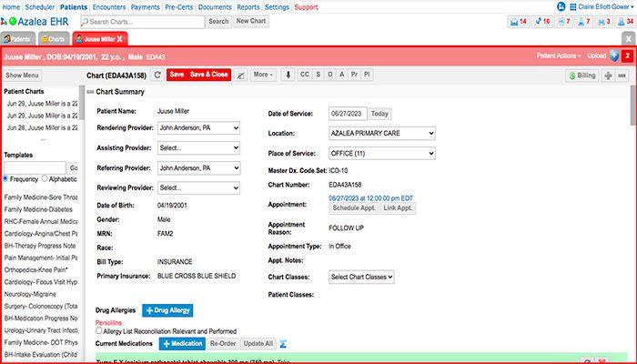Check Allergy List Reconciliation Relevant and Performed
The width and height of the screenshot is (637, 364).
[98, 330]
